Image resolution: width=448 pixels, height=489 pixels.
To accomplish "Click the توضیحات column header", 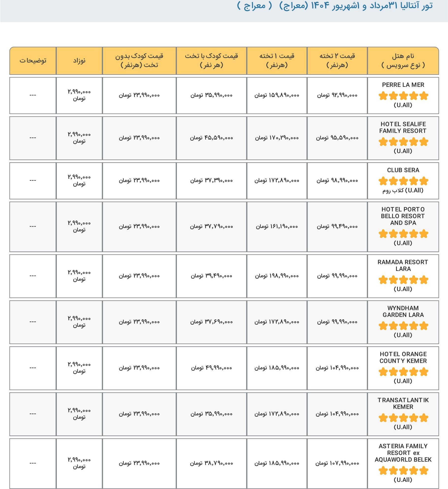I will pos(33,61).
